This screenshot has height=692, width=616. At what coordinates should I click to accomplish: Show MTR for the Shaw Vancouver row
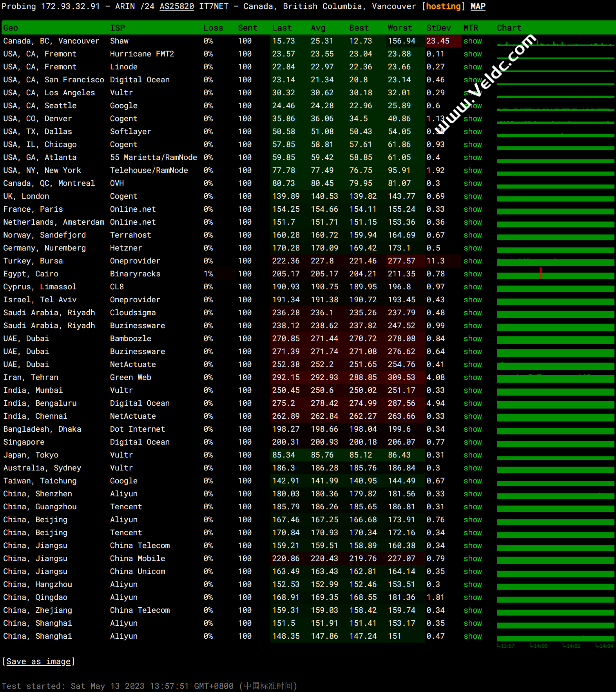(x=473, y=41)
